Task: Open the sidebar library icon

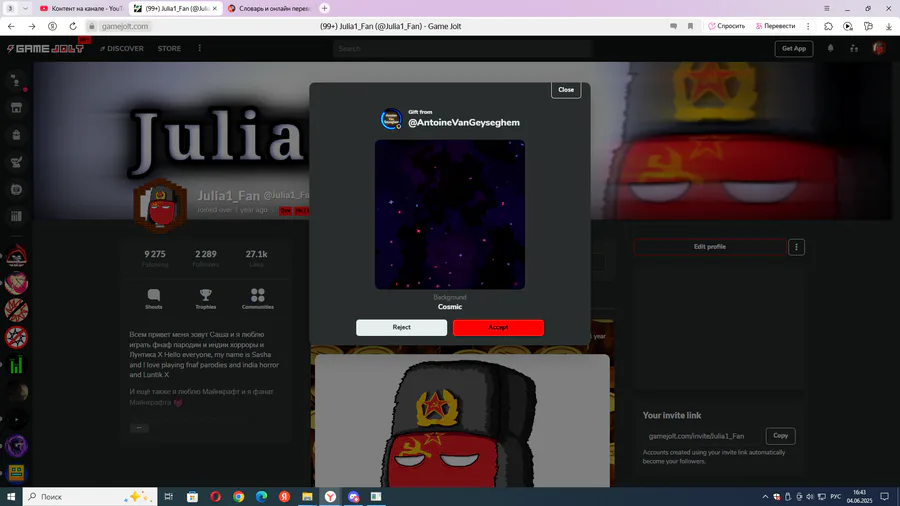Action: (x=16, y=216)
